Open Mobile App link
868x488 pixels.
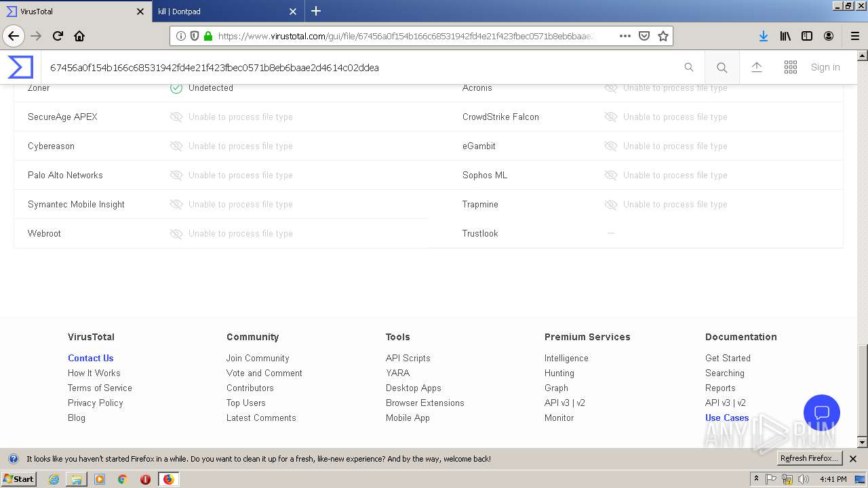(408, 418)
